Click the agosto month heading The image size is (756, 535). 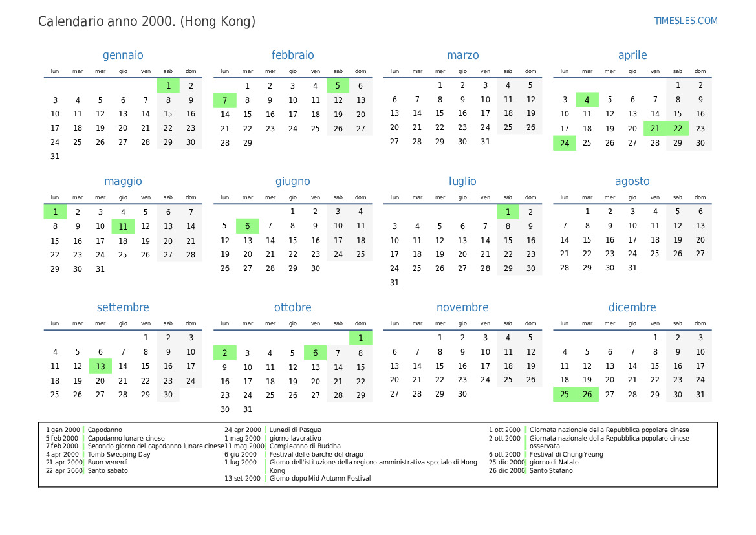coord(632,181)
